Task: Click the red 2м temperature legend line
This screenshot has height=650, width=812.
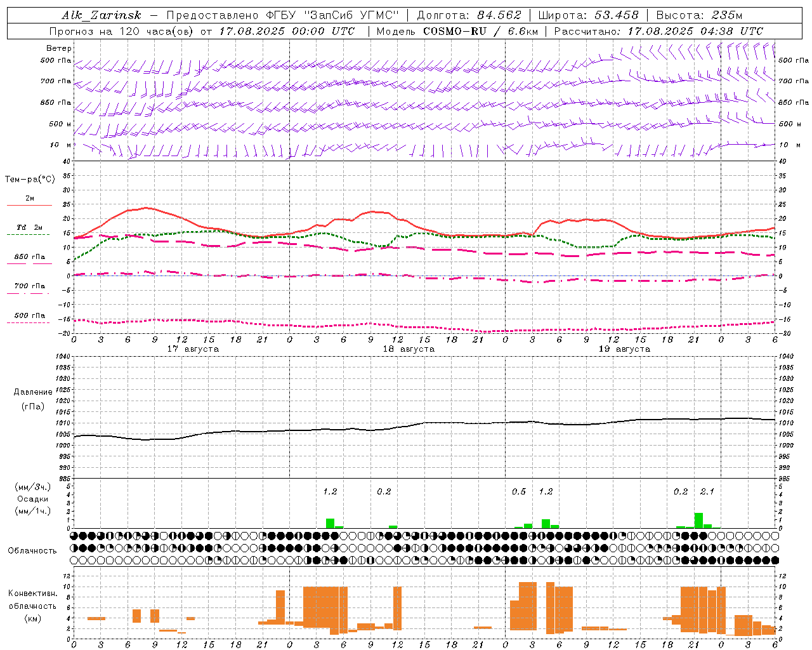Action: 29,205
